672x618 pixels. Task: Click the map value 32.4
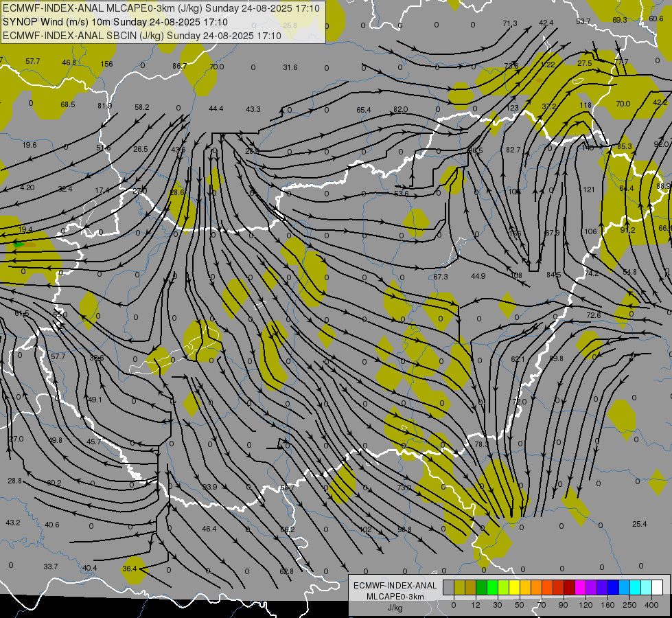coord(65,189)
